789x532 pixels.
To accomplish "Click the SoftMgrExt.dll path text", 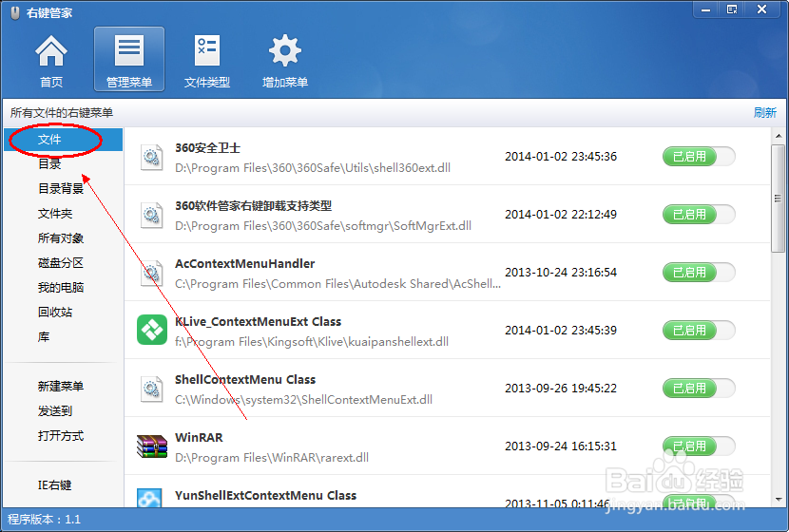I will click(x=323, y=226).
